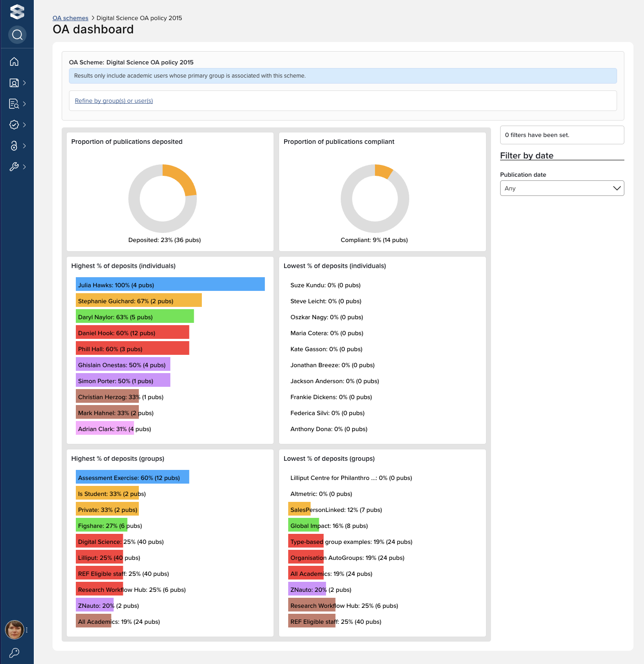Click the Julia Hawks 100% blue bar

point(170,285)
